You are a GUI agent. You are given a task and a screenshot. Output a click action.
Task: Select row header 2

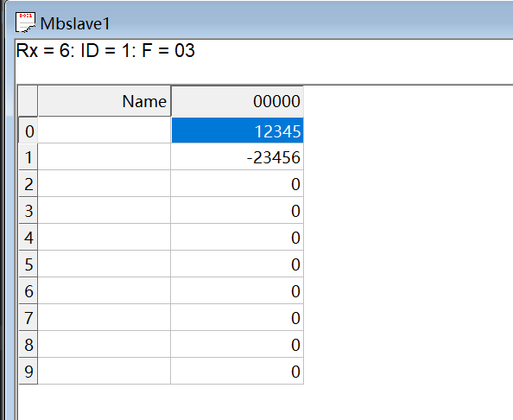pyautogui.click(x=28, y=184)
